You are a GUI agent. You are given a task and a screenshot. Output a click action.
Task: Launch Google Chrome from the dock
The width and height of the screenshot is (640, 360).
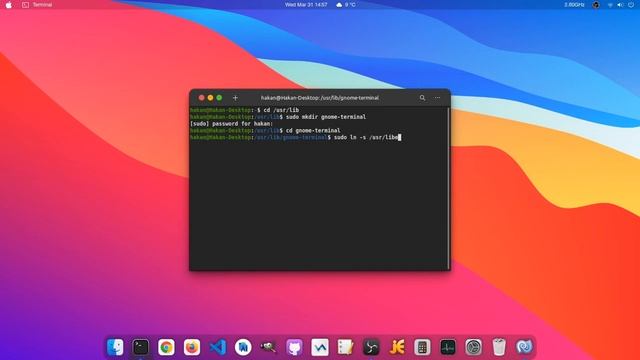(166, 347)
